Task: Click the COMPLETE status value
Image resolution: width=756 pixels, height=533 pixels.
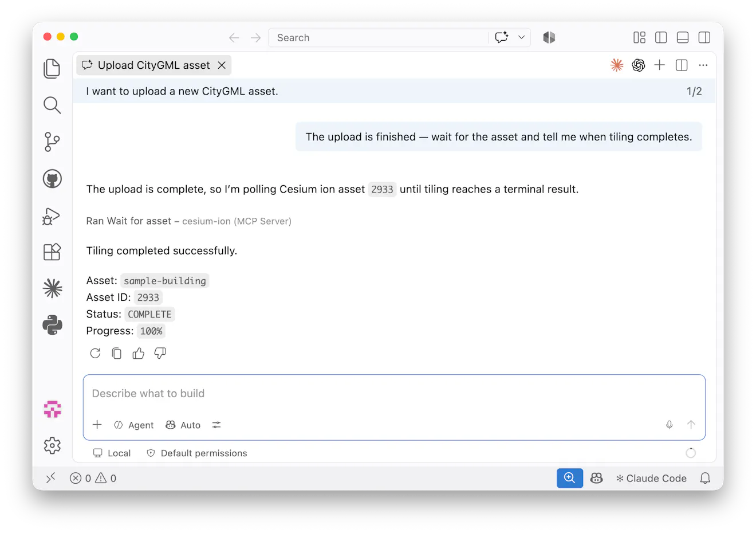Action: tap(149, 314)
